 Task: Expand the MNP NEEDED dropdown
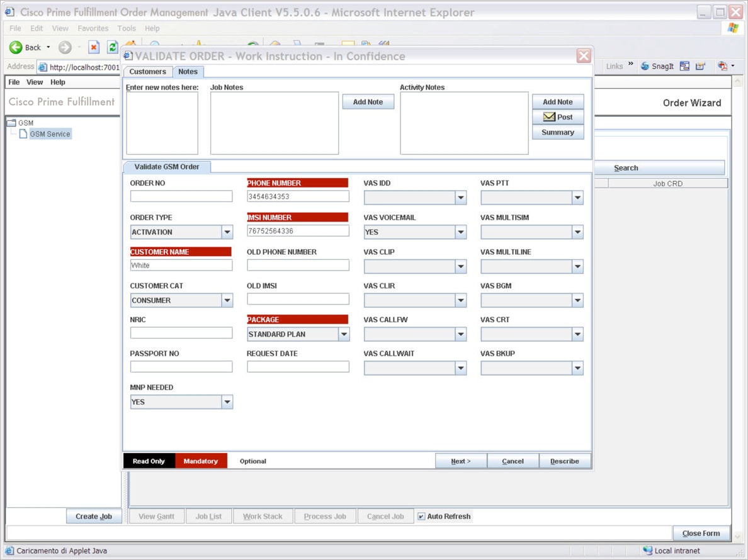227,402
